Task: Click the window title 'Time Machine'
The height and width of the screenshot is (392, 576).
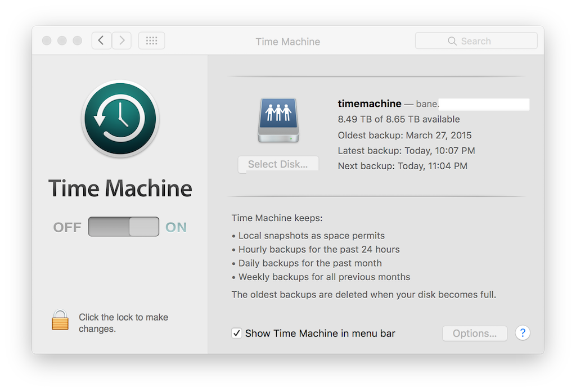Action: point(287,42)
